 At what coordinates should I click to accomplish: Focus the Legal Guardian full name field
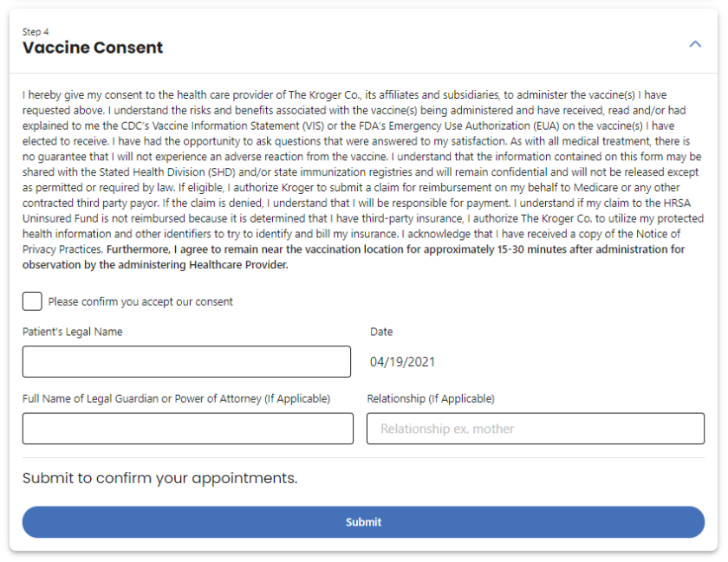[187, 429]
